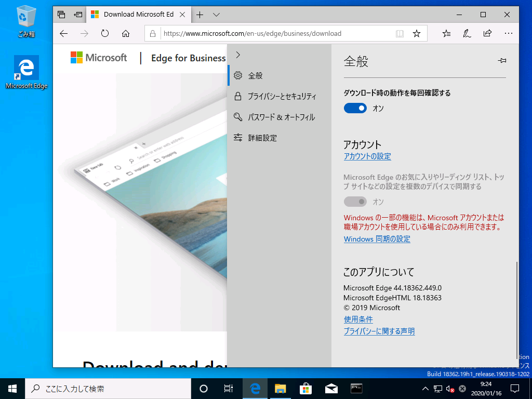The image size is (532, 399).
Task: Click Edge icon in taskbar
Action: (x=255, y=389)
